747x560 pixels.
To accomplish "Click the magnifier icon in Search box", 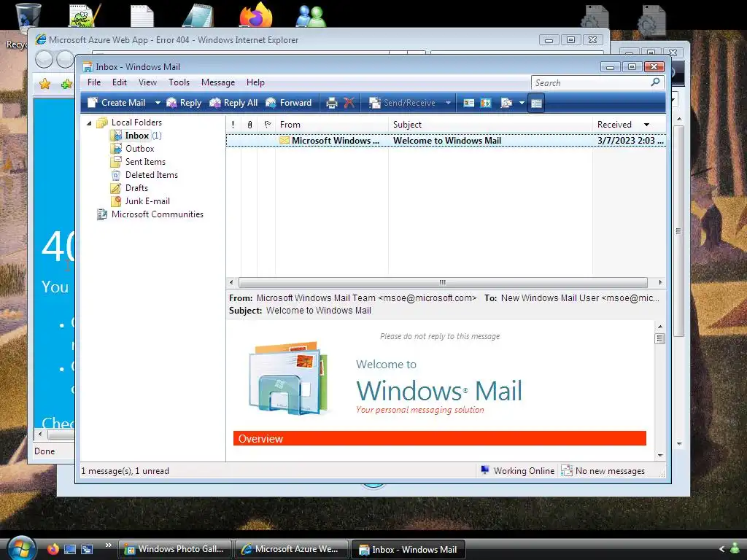I will tap(656, 82).
